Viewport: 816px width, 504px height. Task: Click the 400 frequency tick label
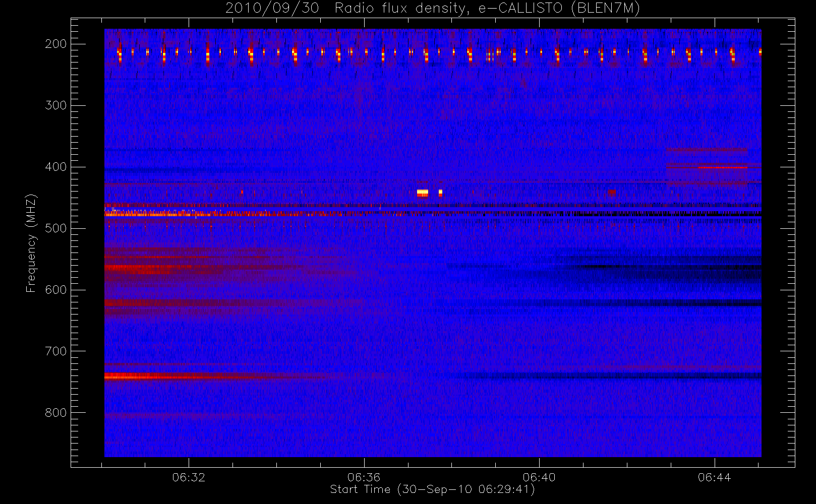pyautogui.click(x=56, y=167)
